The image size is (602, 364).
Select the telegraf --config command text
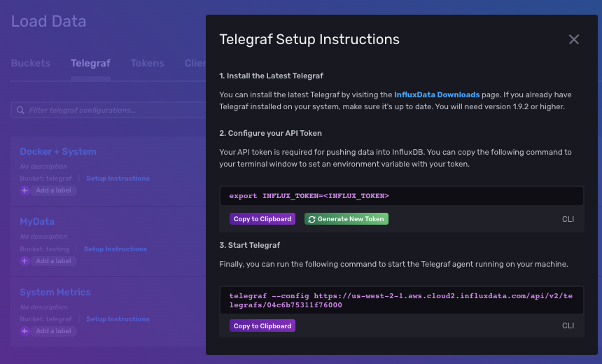click(x=401, y=300)
